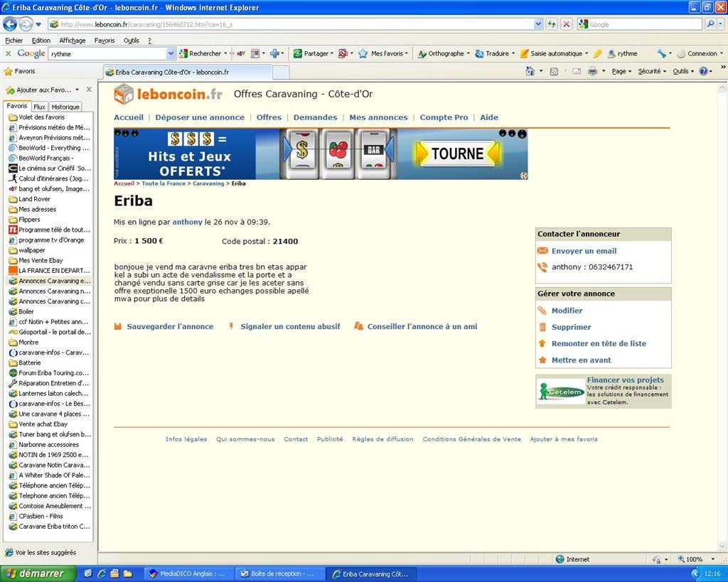Click the Mes annonces link
The height and width of the screenshot is (582, 728).
pos(378,117)
